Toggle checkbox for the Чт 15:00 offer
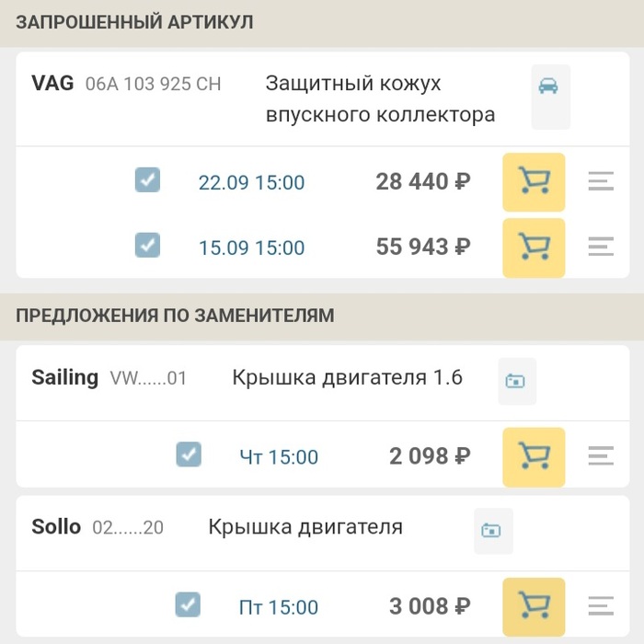This screenshot has width=644, height=644. pyautogui.click(x=189, y=454)
